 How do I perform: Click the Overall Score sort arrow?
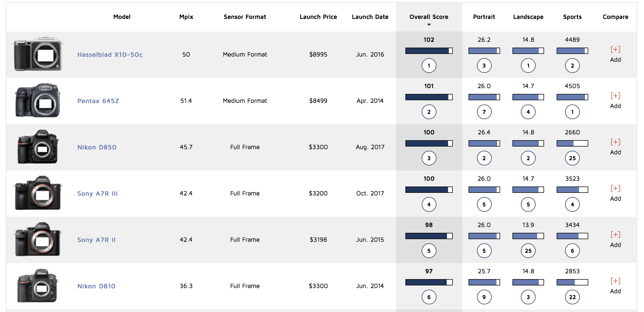click(x=429, y=25)
